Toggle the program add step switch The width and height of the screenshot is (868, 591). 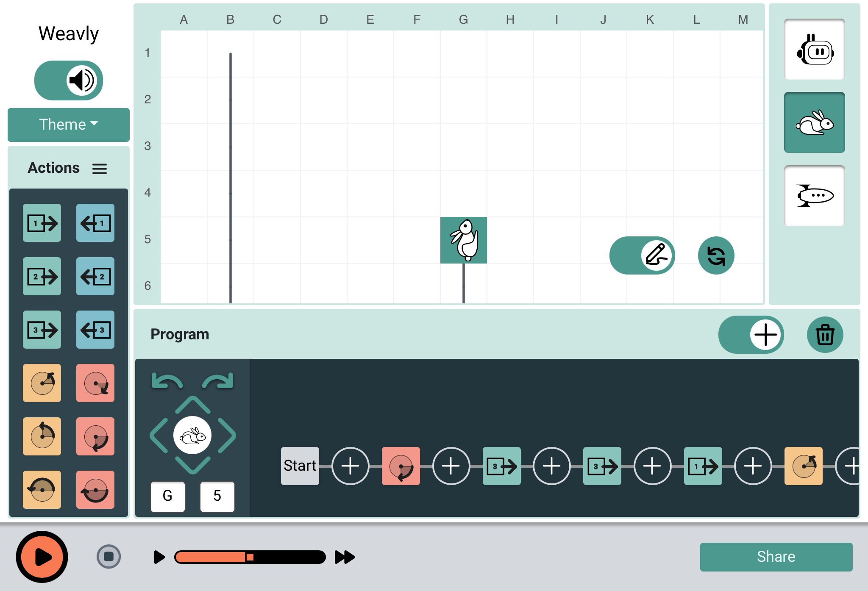751,335
